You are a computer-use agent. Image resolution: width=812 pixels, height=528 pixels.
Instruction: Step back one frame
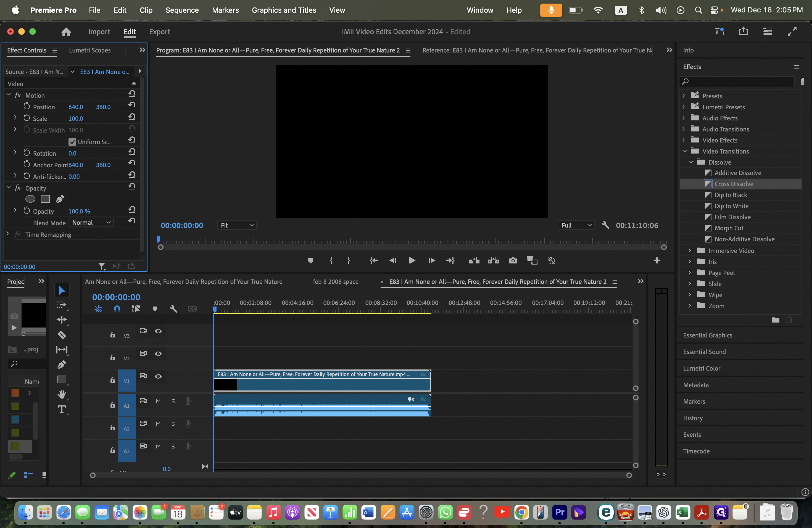pyautogui.click(x=393, y=261)
